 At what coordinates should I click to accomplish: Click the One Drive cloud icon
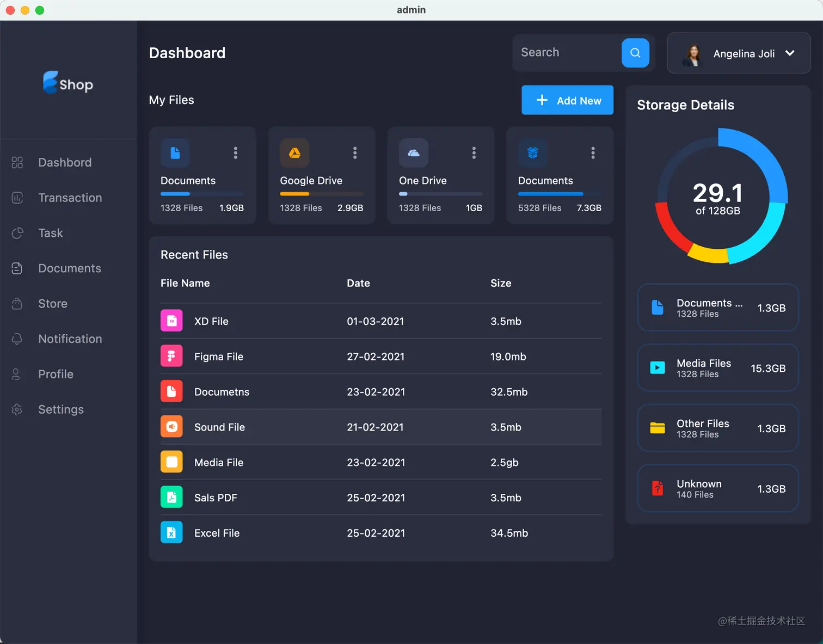pyautogui.click(x=414, y=153)
